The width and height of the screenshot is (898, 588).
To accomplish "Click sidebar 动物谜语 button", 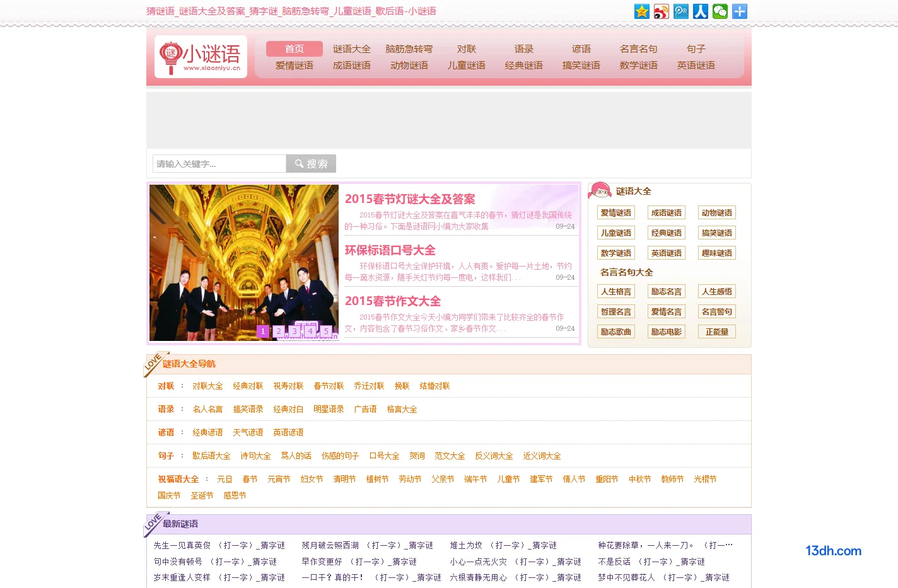I will [x=717, y=213].
